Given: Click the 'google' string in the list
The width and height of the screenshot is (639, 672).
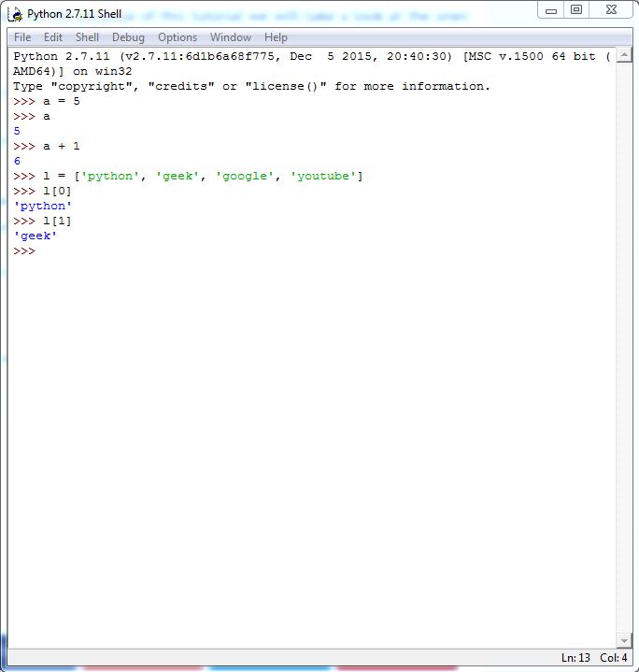Looking at the screenshot, I should pos(245,176).
